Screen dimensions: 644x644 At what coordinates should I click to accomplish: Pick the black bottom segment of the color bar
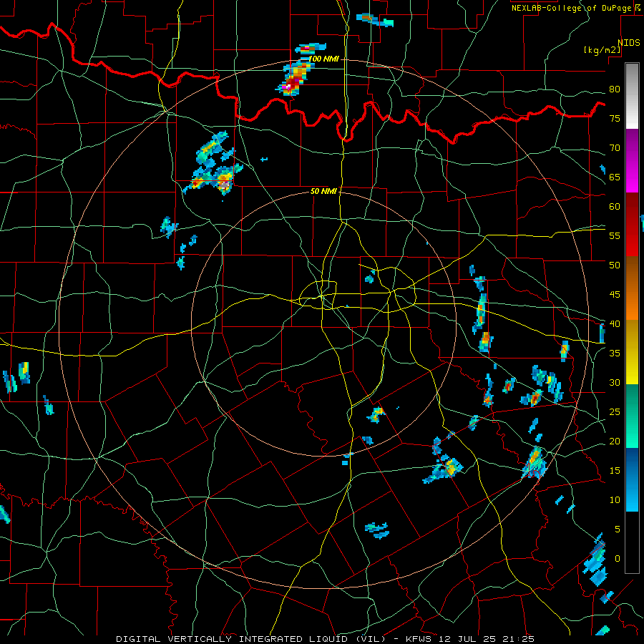coord(632,542)
